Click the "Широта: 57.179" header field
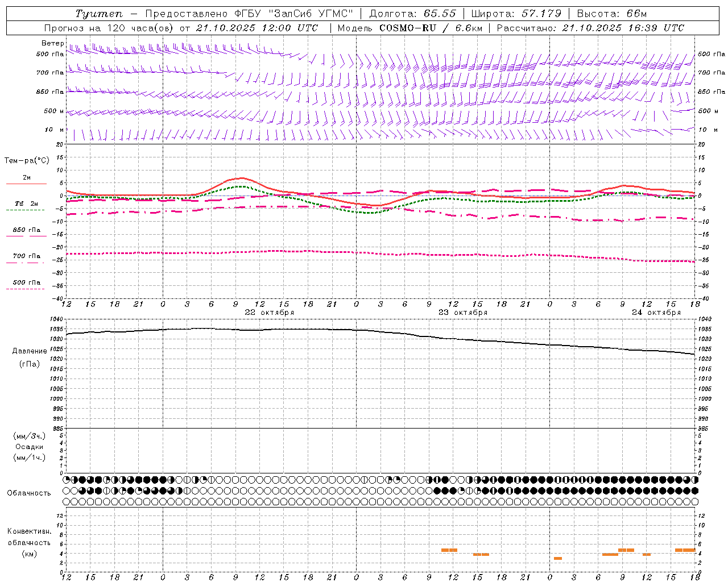 click(516, 14)
